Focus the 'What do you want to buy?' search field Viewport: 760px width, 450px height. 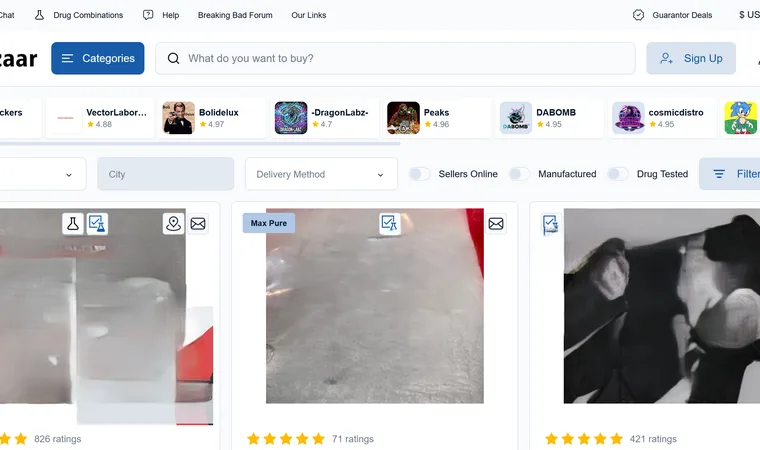pos(395,58)
